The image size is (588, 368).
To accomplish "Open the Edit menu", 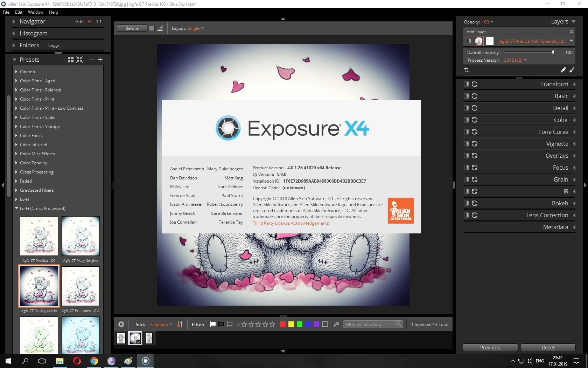I will click(x=19, y=12).
